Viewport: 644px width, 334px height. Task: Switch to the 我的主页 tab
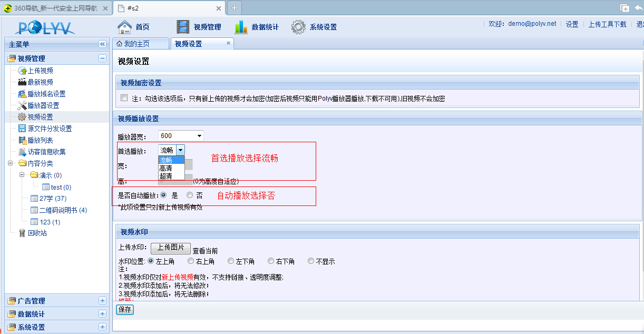click(x=140, y=44)
